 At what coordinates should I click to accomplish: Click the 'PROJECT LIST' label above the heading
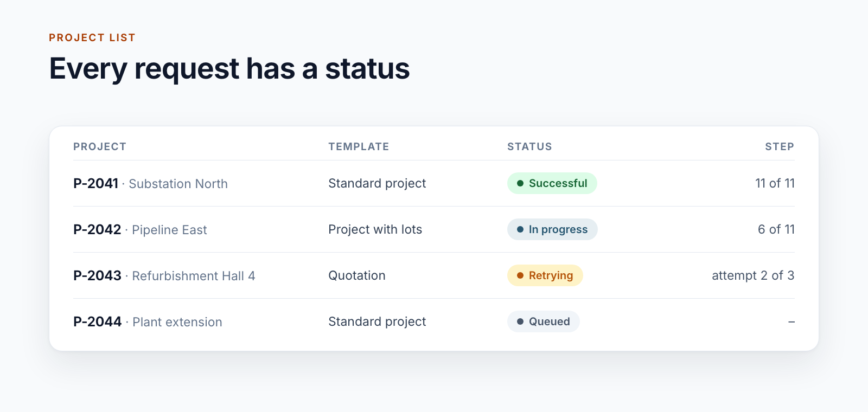point(92,37)
